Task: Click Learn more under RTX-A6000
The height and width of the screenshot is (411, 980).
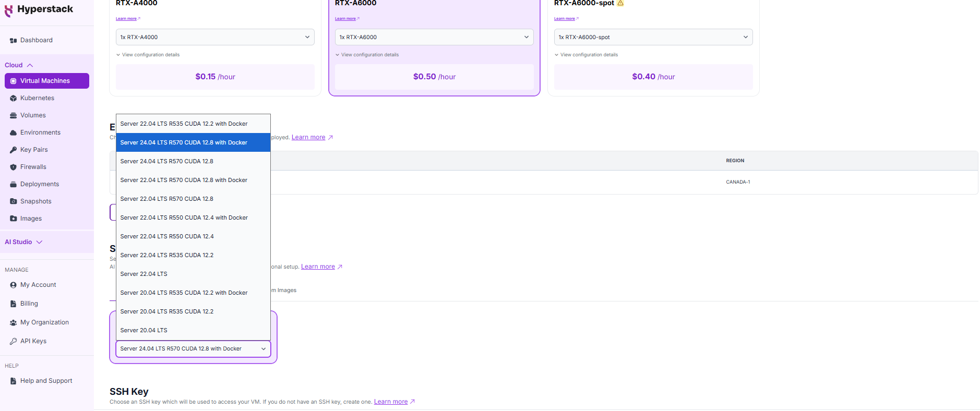Action: [x=345, y=19]
